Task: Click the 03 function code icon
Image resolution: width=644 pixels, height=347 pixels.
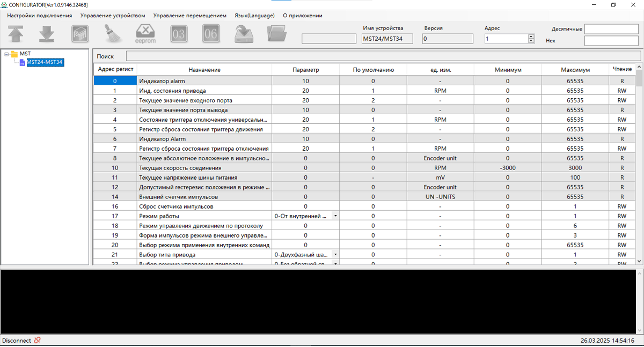Action: coord(179,34)
